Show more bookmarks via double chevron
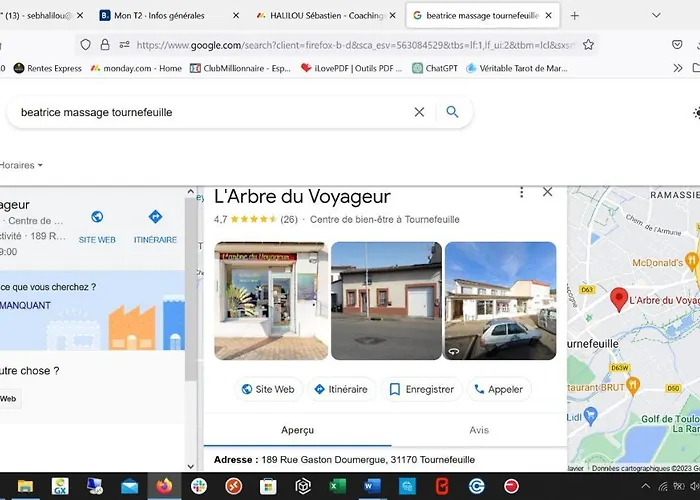Screen dimensions: 700x500 pyautogui.click(x=678, y=68)
